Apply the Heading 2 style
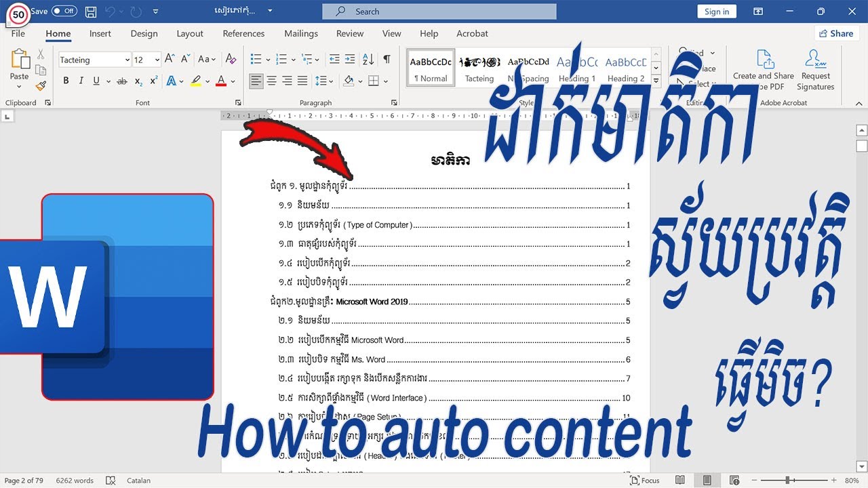868x488 pixels. 626,68
